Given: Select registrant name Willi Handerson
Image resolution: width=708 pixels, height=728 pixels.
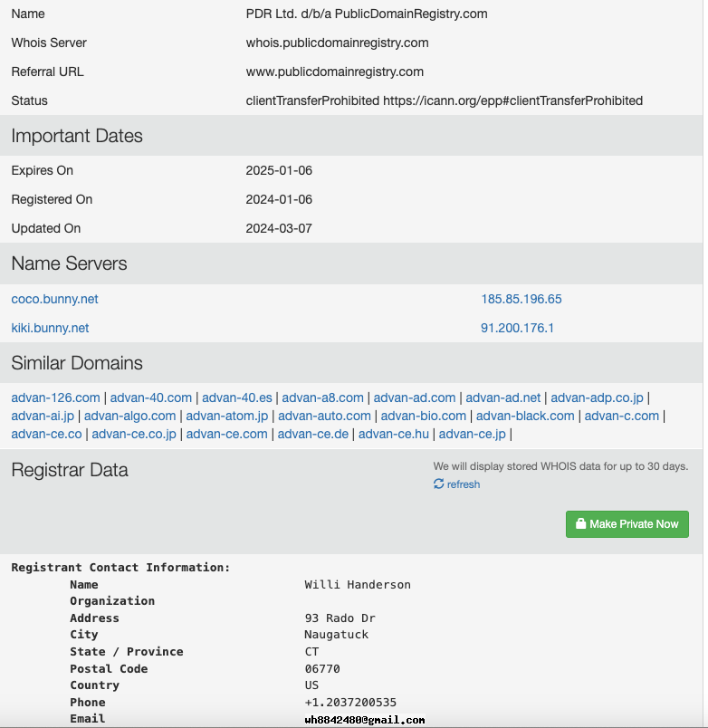Looking at the screenshot, I should pos(358,585).
